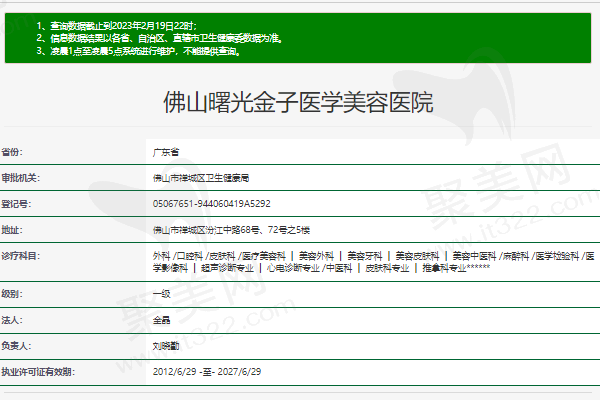This screenshot has height=400, width=600.
Task: Click the hospital title 佛山曙光金子医学美容医院
Action: tap(298, 102)
